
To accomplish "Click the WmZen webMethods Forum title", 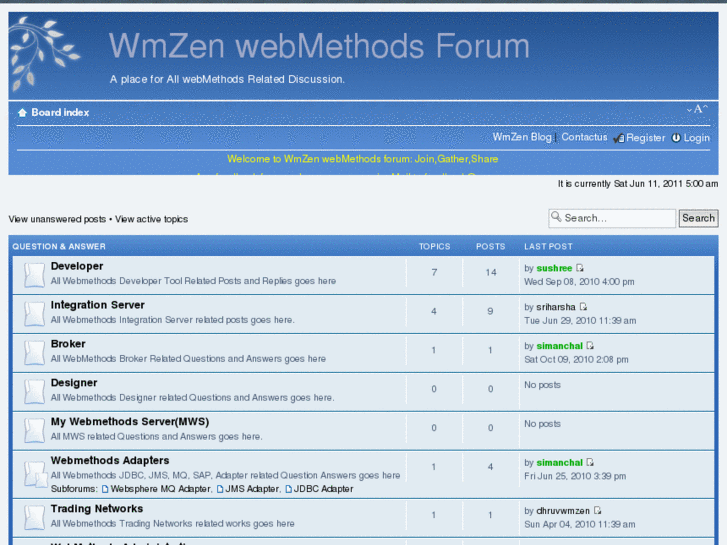I will [x=319, y=46].
